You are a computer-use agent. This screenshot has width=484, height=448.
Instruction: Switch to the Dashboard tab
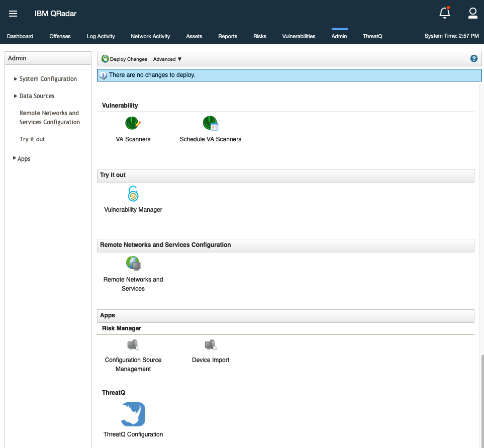[20, 36]
